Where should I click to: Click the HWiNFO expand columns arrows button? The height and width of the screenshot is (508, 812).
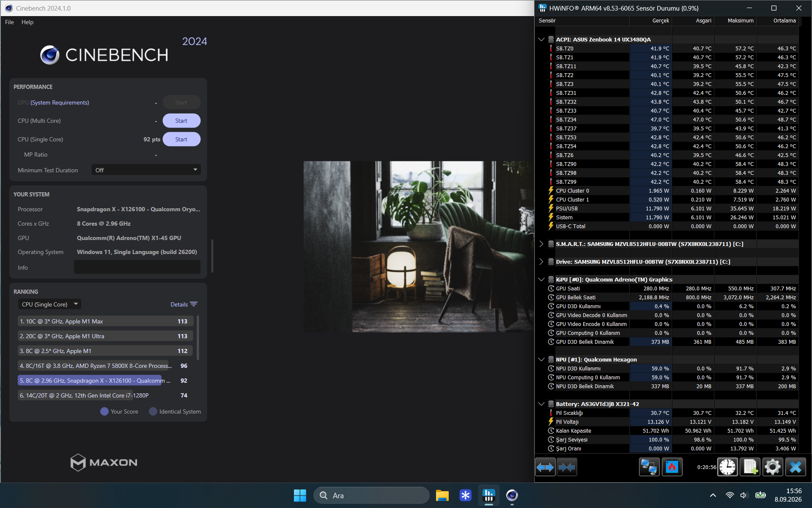545,467
